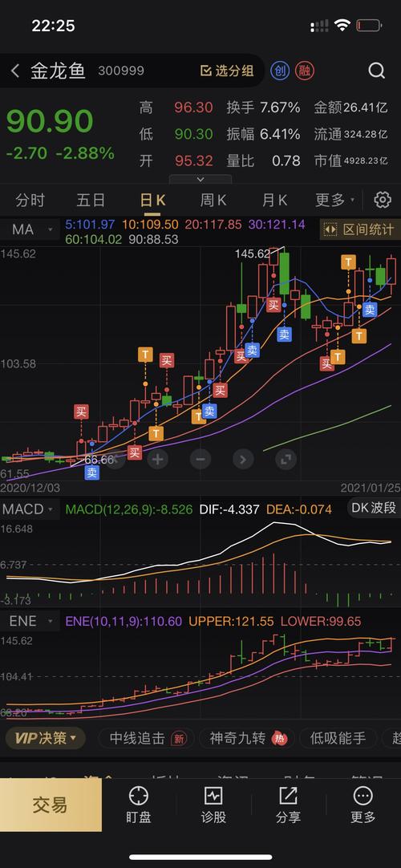This screenshot has height=868, width=401.
Task: Open ENE indicator dropdown
Action: tap(30, 621)
